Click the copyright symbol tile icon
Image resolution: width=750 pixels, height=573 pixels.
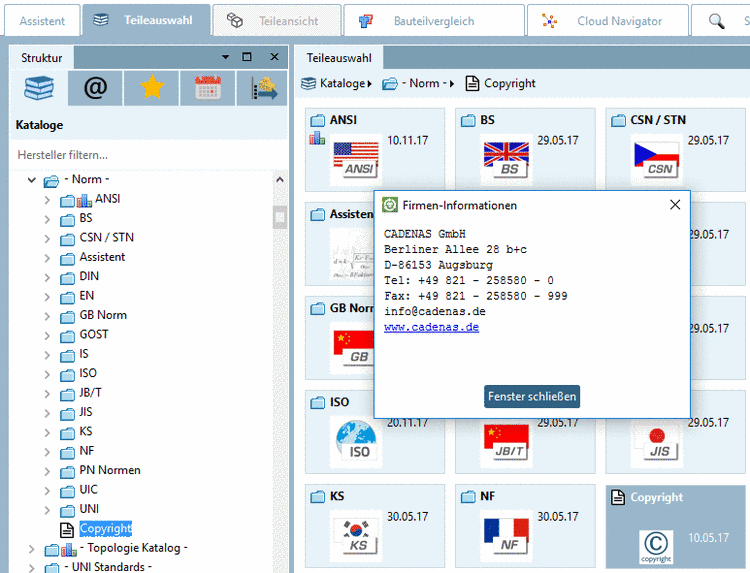(x=656, y=546)
